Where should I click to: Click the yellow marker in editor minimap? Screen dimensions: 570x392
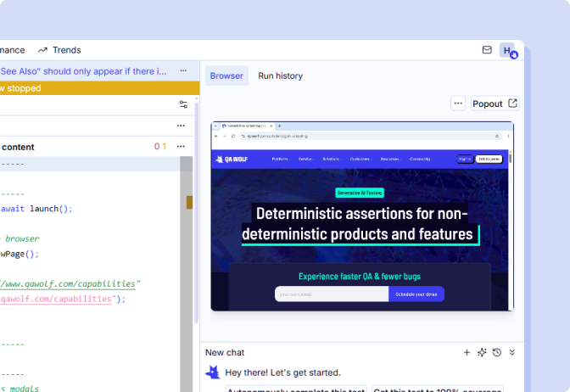coord(189,202)
